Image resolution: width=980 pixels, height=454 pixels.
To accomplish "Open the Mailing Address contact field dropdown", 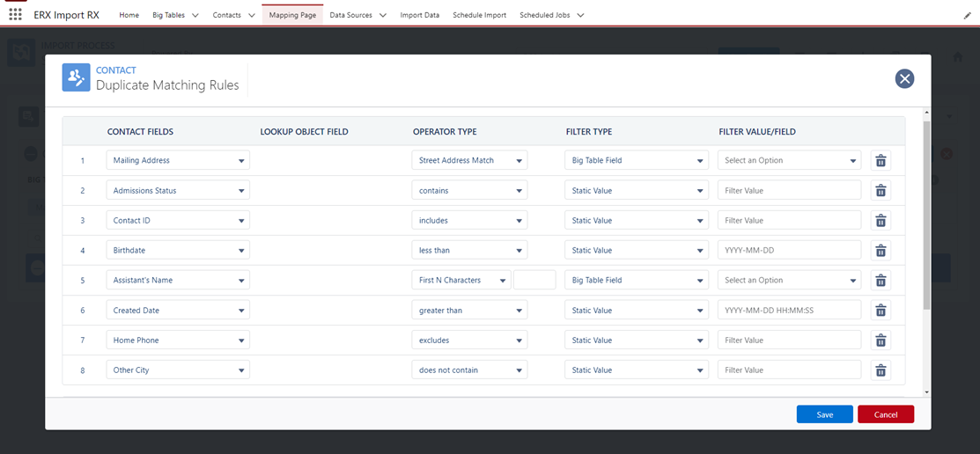I will pos(178,160).
